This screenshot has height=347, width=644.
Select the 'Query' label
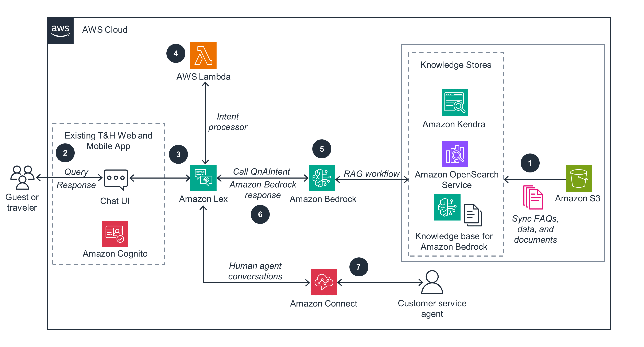coord(76,172)
